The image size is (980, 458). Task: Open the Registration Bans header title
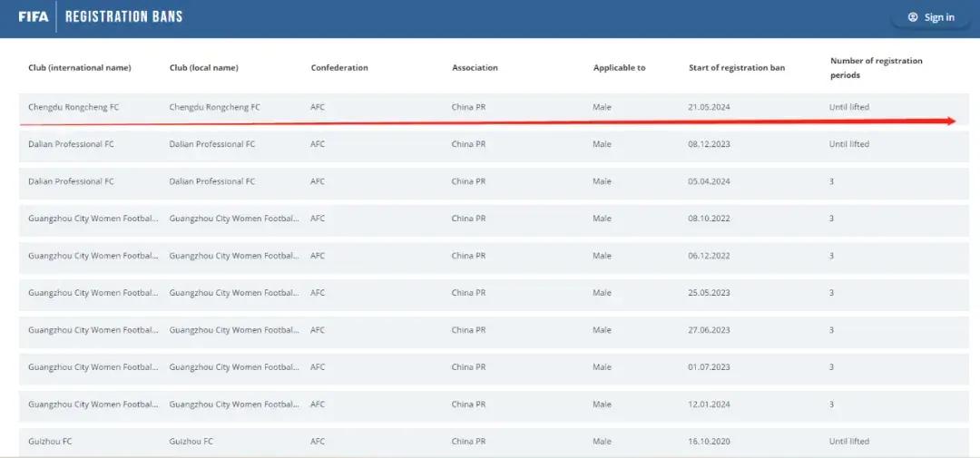(x=123, y=16)
